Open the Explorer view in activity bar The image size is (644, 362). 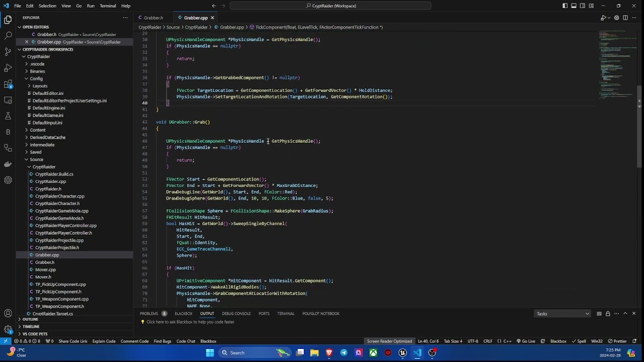[x=8, y=20]
